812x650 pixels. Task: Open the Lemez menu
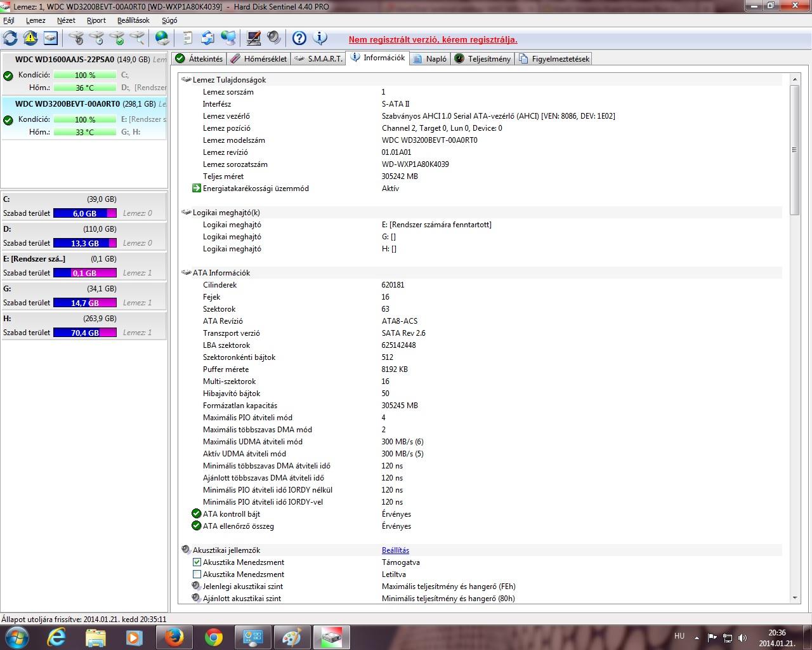(x=36, y=20)
